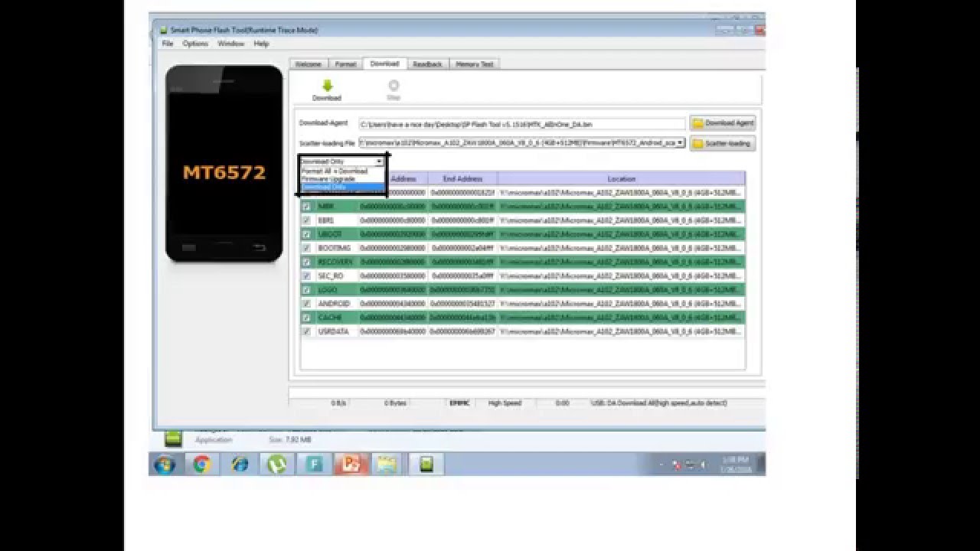Open the Help menu
Image resolution: width=980 pixels, height=551 pixels.
point(261,44)
